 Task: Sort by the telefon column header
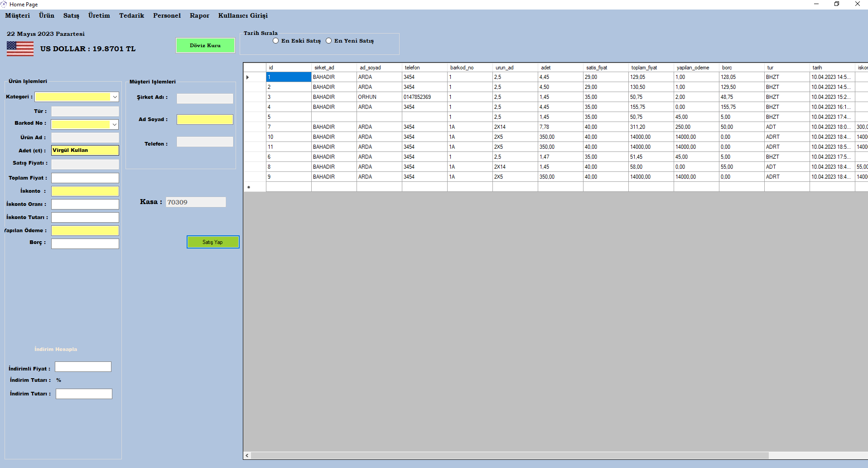tap(424, 68)
